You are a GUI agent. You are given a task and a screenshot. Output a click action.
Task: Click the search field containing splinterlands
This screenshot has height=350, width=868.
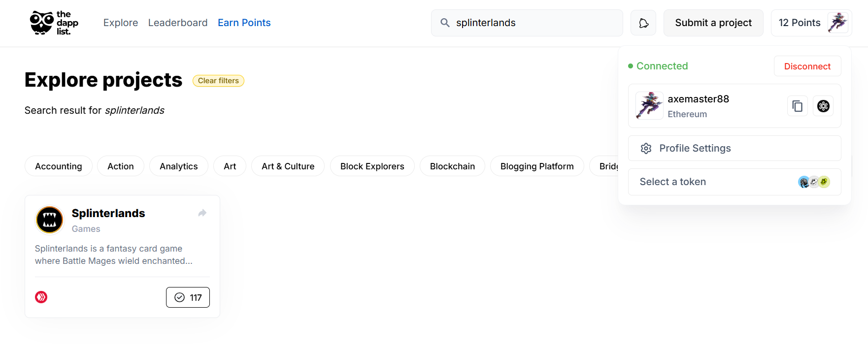pos(527,23)
